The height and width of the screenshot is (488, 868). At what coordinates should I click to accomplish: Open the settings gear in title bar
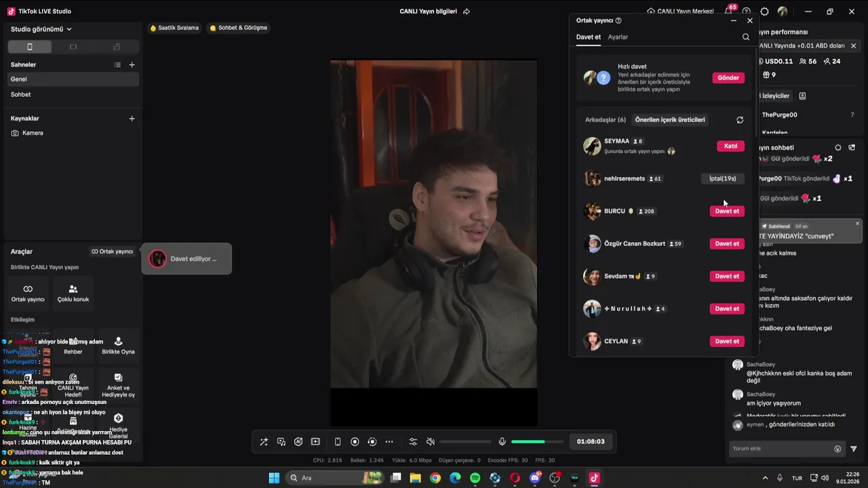764,12
